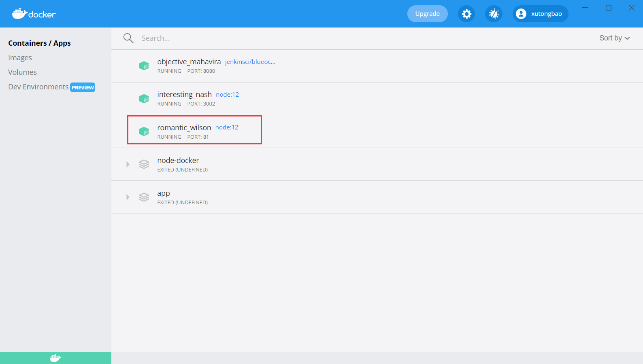Open the jenkinsci/blueoc... image link
Screen dimensions: 643x364
(x=250, y=62)
